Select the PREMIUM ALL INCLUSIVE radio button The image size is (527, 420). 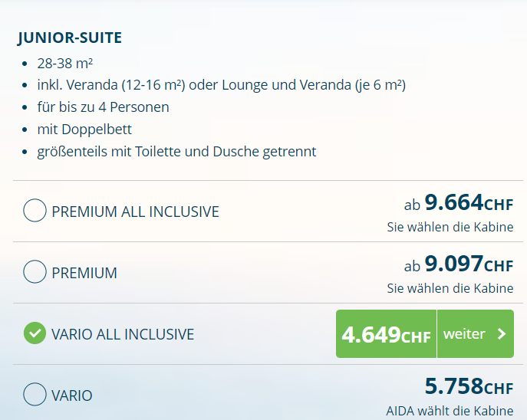click(35, 211)
